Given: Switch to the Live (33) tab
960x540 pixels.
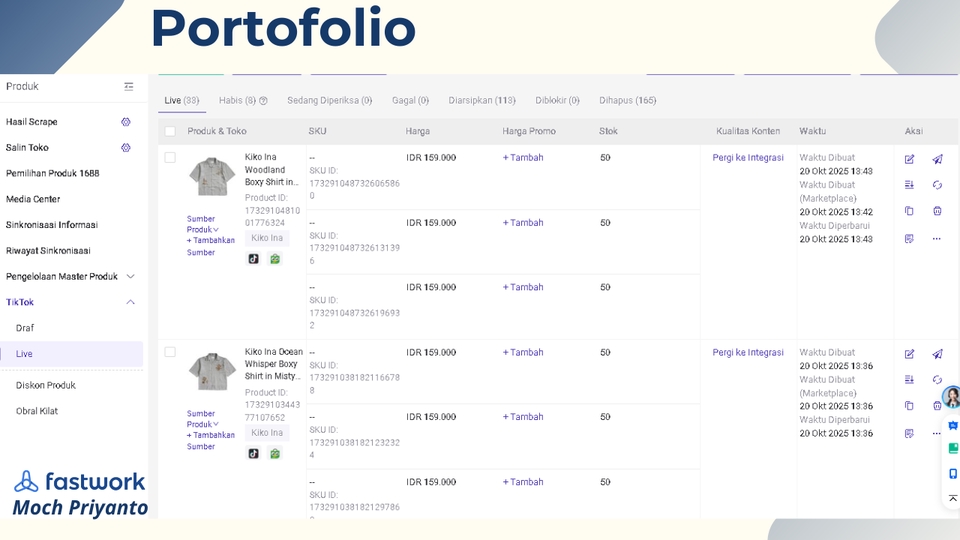Looking at the screenshot, I should pyautogui.click(x=182, y=100).
